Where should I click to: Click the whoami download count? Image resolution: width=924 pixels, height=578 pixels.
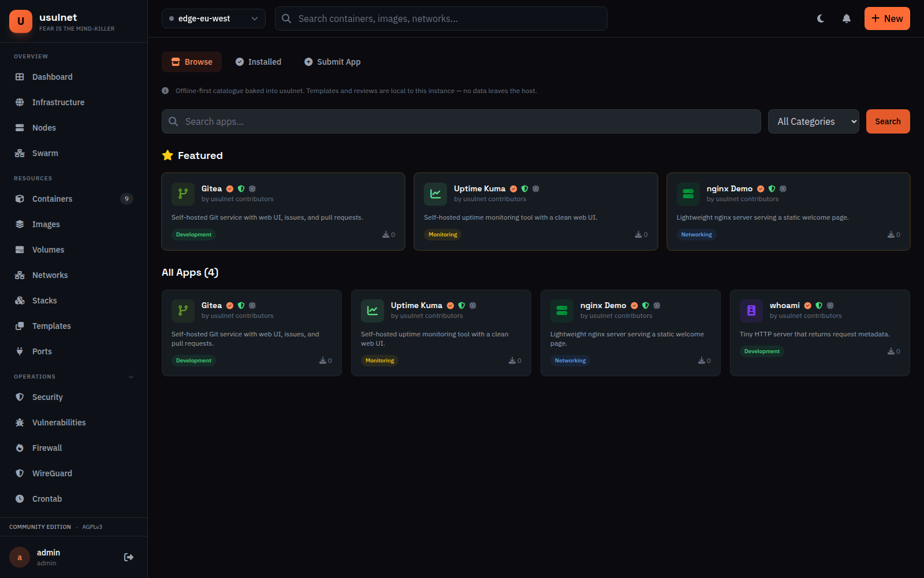click(894, 351)
